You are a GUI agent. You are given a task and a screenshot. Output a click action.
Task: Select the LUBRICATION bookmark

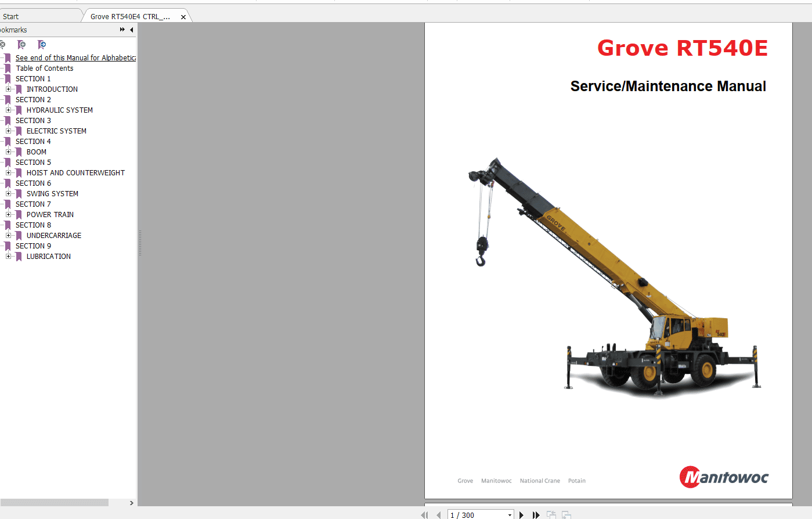(49, 256)
